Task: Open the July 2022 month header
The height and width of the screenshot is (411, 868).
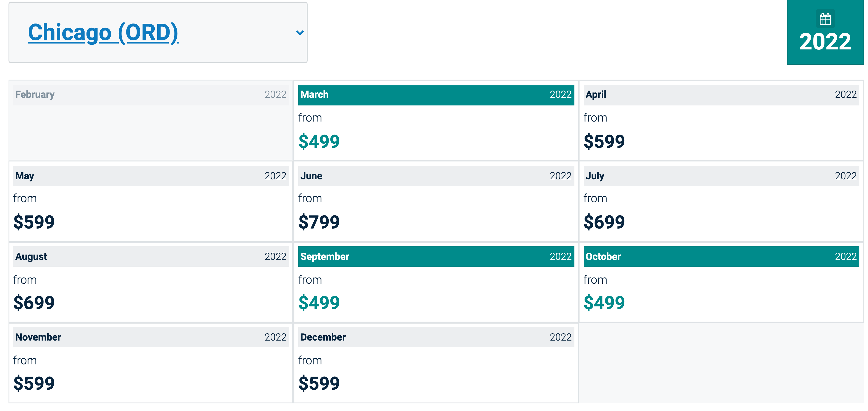Action: click(721, 176)
